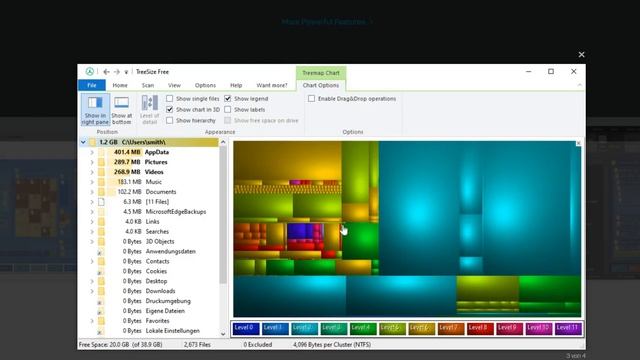Collapse the C:\Users\smith\ root node
640x360 pixels.
pyautogui.click(x=83, y=142)
